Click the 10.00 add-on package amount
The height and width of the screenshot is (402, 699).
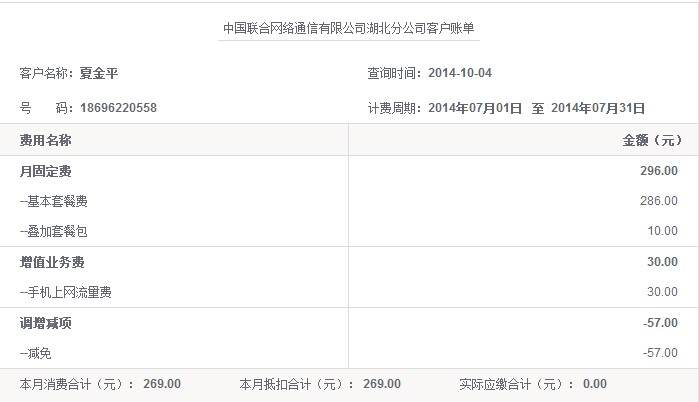click(x=661, y=232)
